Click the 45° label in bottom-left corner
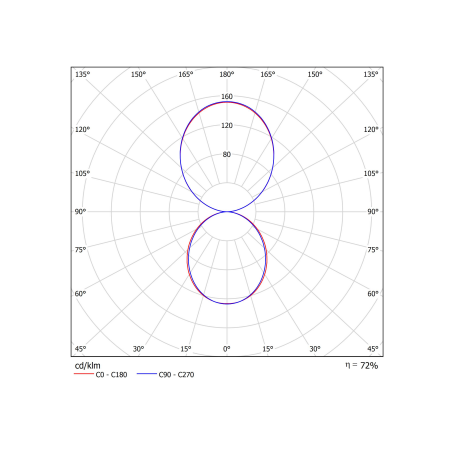Screen dimensions: 452x452 pos(80,349)
